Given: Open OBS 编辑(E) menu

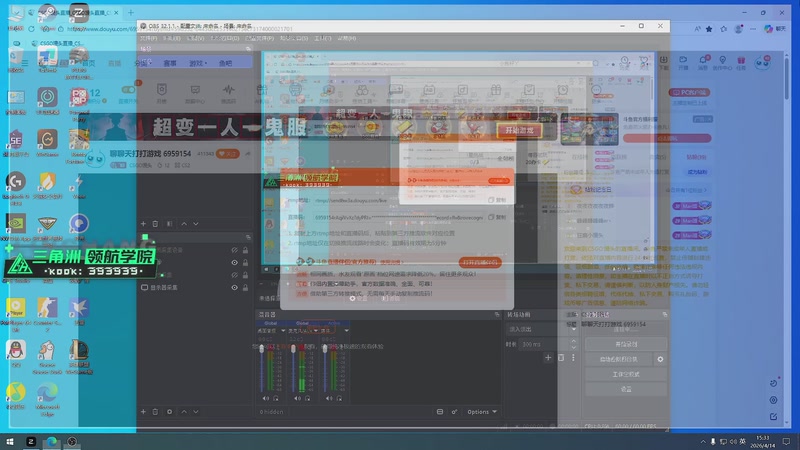Looking at the screenshot, I should pos(172,38).
